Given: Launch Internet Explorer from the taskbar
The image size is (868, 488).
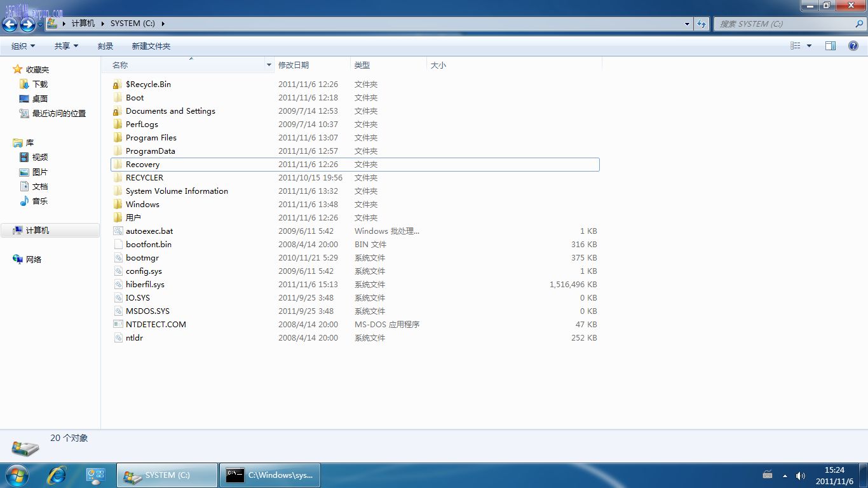Looking at the screenshot, I should pyautogui.click(x=57, y=475).
